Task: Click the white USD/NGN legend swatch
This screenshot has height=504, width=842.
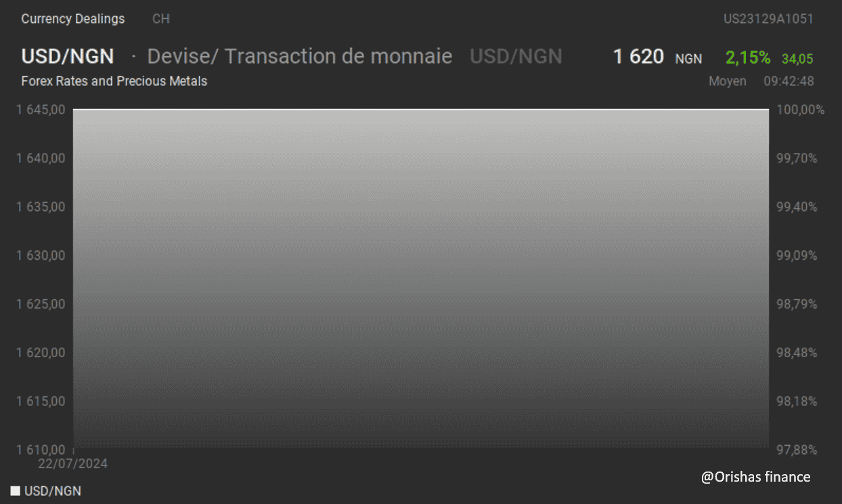Action: pyautogui.click(x=16, y=491)
